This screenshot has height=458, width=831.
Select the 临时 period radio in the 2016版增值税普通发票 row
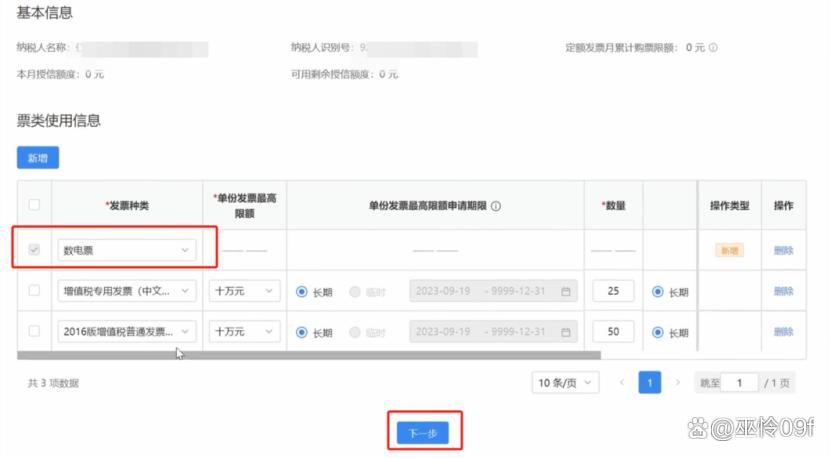[355, 332]
